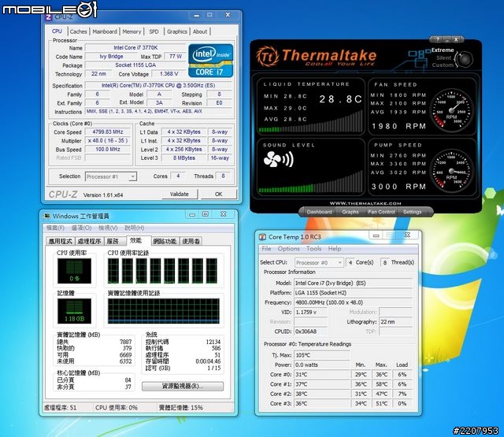Open the Help menu in Core Temp
Screen dimensions: 504x437
point(335,249)
